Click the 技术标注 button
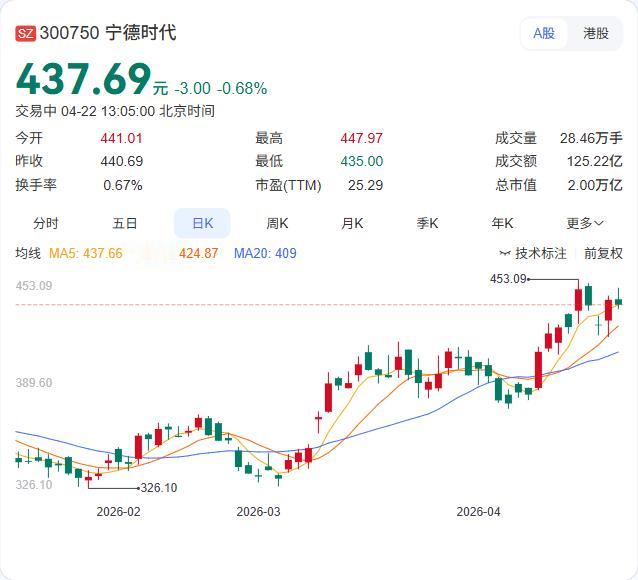The height and width of the screenshot is (580, 638). [x=533, y=254]
